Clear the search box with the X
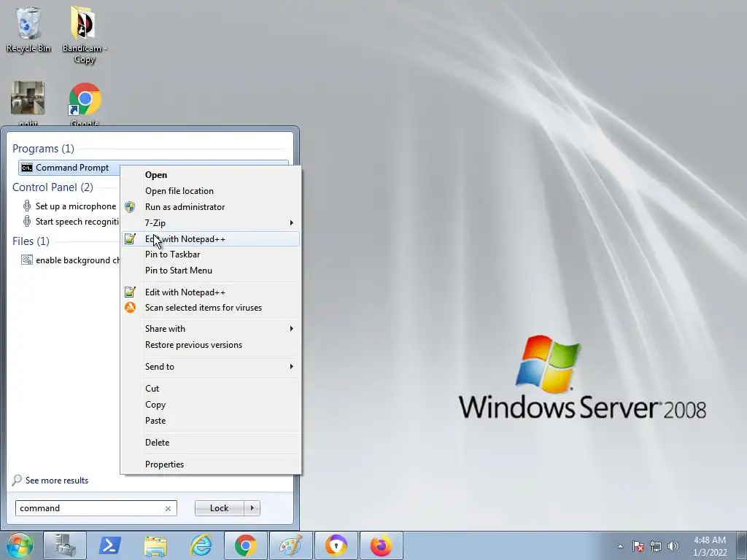 [168, 508]
